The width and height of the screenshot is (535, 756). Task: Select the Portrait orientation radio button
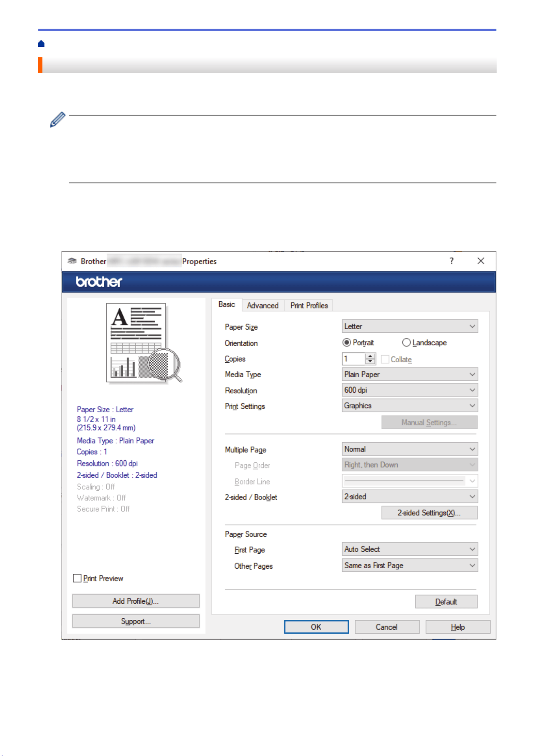[346, 342]
